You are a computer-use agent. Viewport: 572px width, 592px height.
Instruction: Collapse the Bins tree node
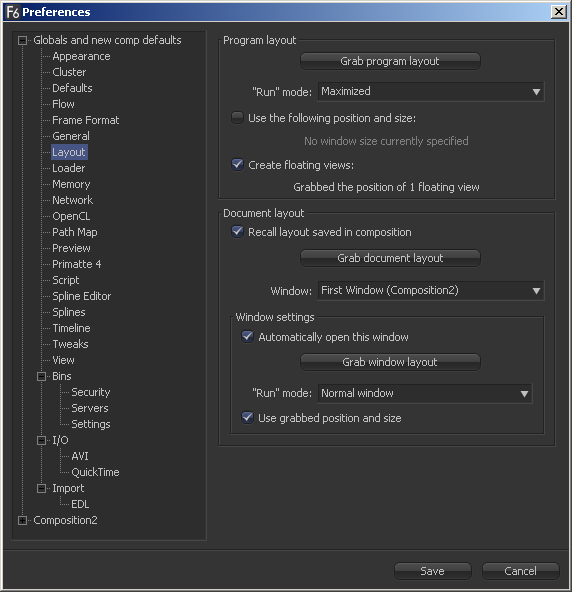(x=42, y=376)
